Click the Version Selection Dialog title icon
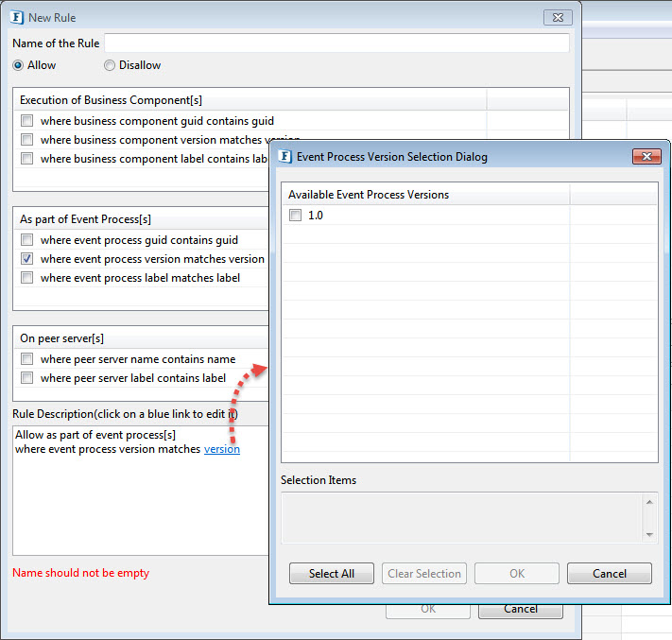 pyautogui.click(x=285, y=157)
